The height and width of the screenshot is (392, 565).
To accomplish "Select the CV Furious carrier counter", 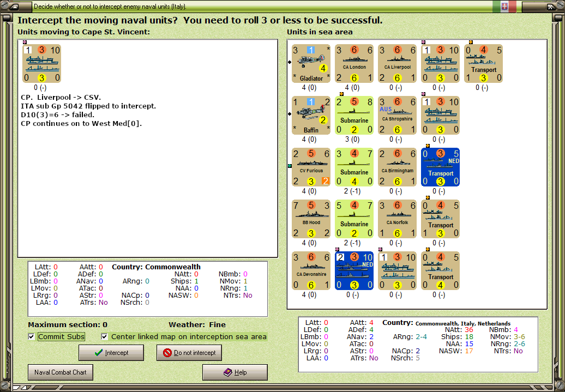I will click(311, 167).
